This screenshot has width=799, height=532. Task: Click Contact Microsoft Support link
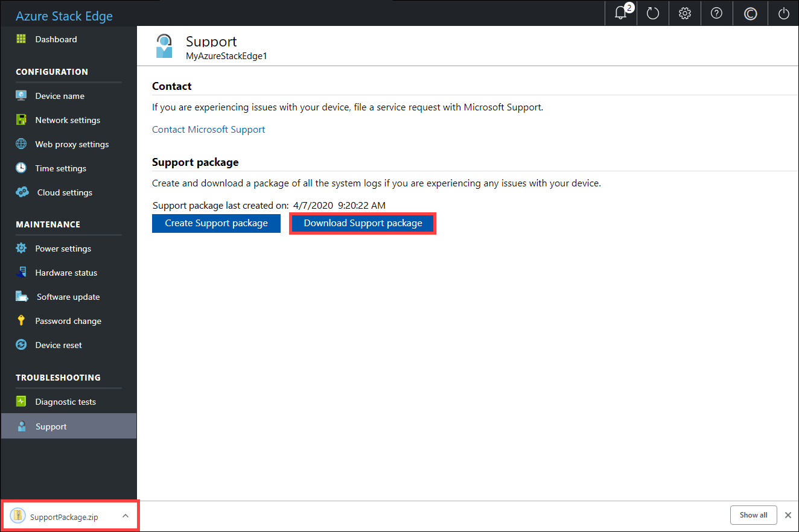(x=208, y=129)
